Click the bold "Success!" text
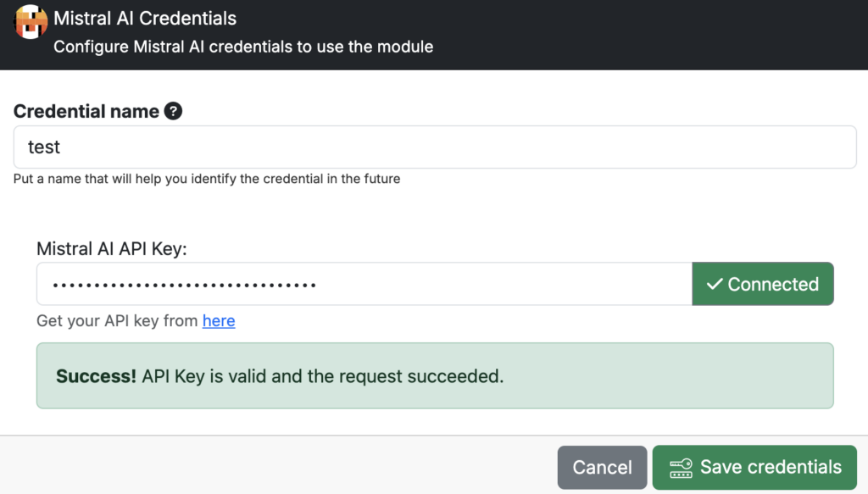The height and width of the screenshot is (494, 868). (x=96, y=376)
